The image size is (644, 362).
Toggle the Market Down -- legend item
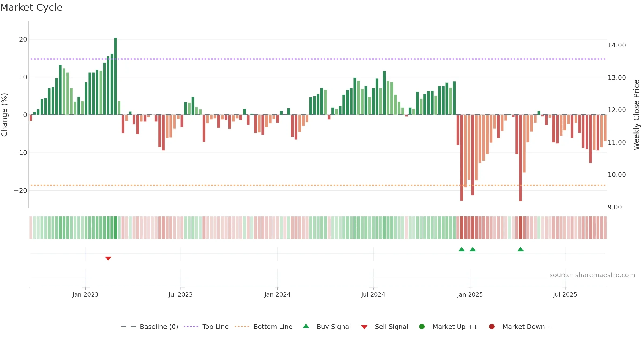coord(520,327)
